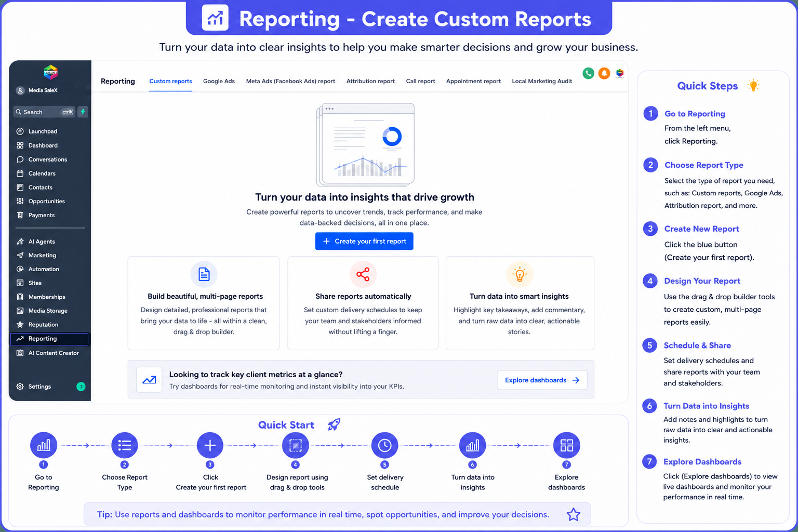
Task: Click the lightbulb icon for smart insights
Action: pos(520,274)
